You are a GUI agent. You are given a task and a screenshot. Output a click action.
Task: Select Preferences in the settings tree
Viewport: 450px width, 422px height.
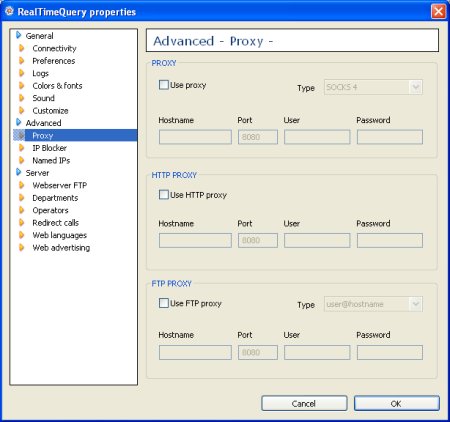[54, 61]
